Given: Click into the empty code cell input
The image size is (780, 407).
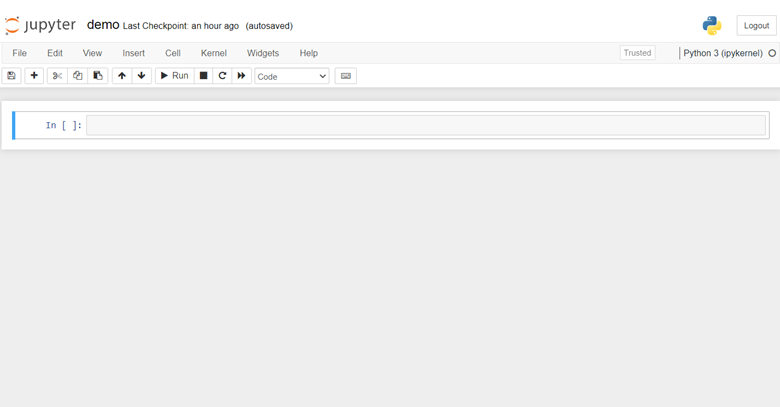Looking at the screenshot, I should pos(426,125).
